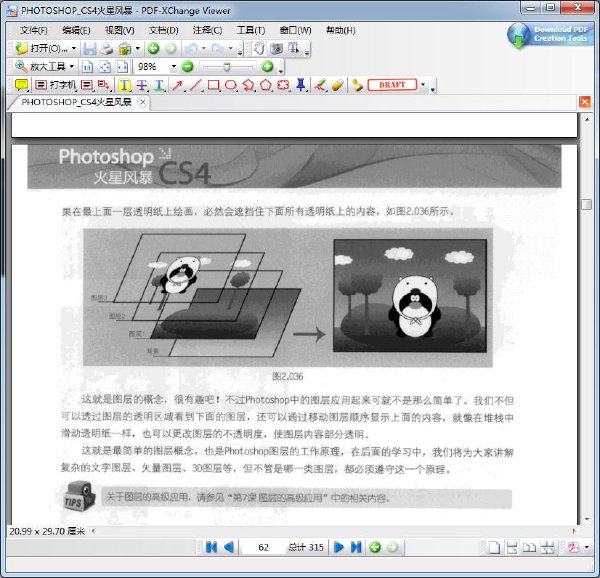This screenshot has height=578, width=600.
Task: Select the Eraser tool
Action: pyautogui.click(x=337, y=85)
